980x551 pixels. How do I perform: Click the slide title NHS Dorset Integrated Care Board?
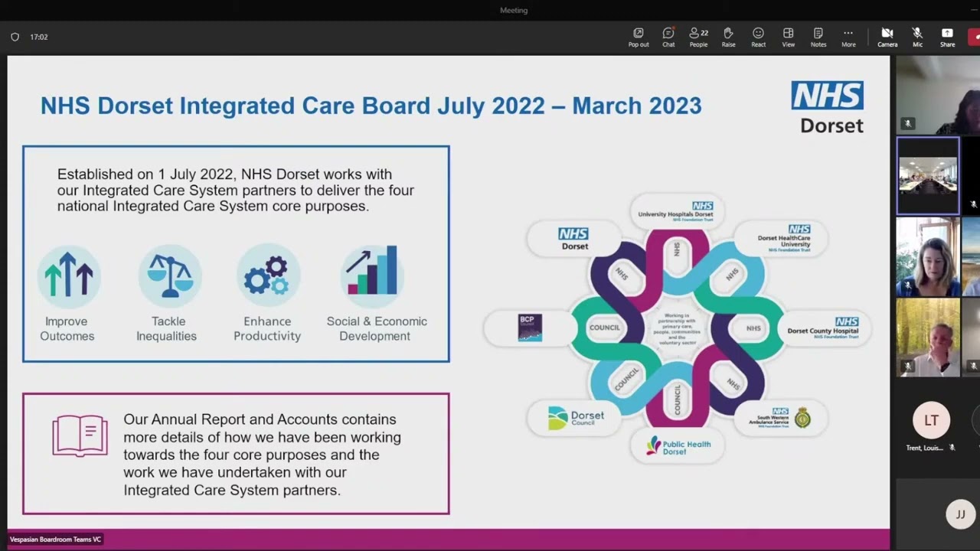click(371, 106)
